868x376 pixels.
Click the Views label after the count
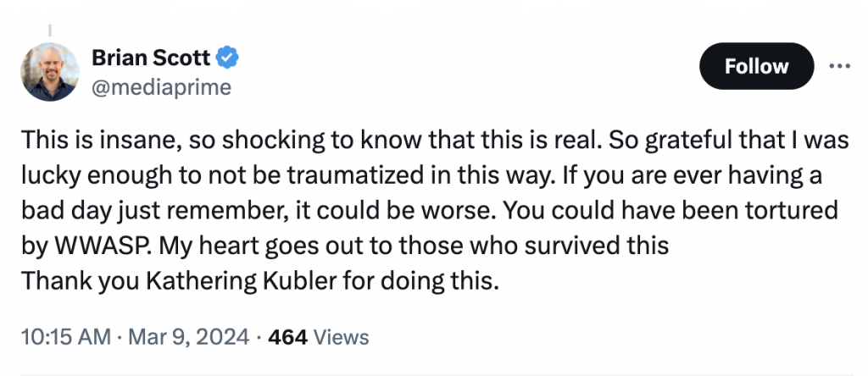pyautogui.click(x=342, y=336)
